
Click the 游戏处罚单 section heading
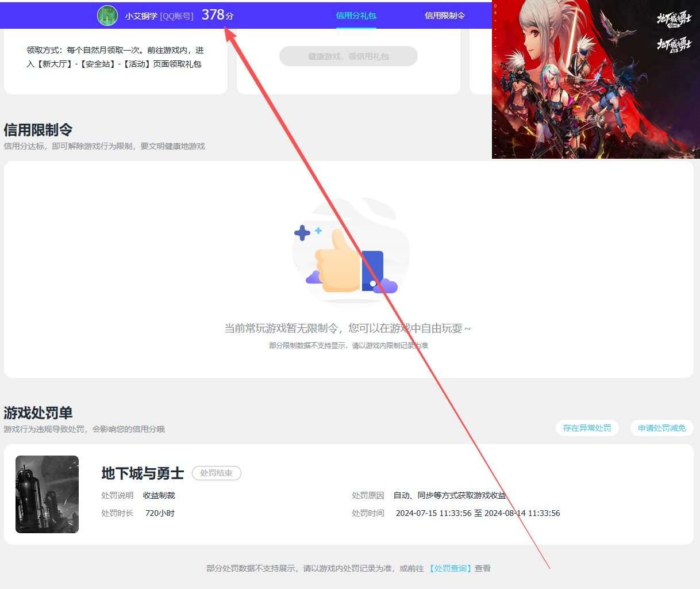[x=38, y=413]
